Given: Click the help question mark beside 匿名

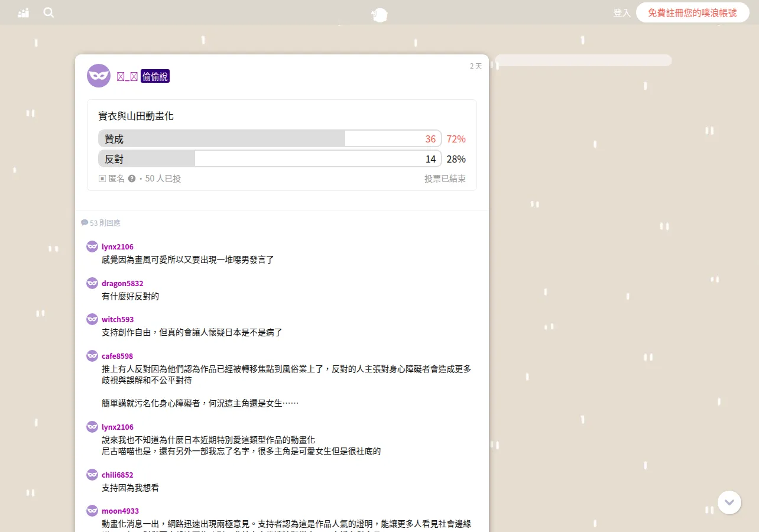Looking at the screenshot, I should coord(132,179).
